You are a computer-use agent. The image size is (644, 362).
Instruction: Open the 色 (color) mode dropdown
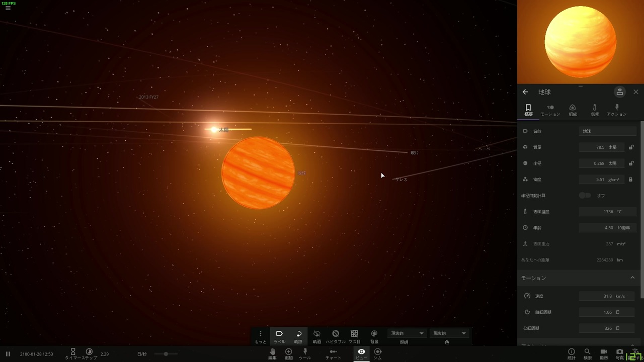(x=449, y=333)
